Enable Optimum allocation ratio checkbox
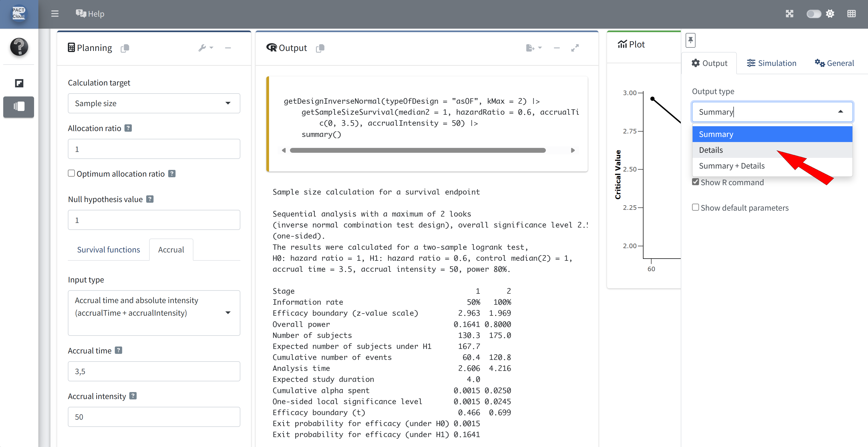Screen dimensions: 868x447 tap(71, 173)
